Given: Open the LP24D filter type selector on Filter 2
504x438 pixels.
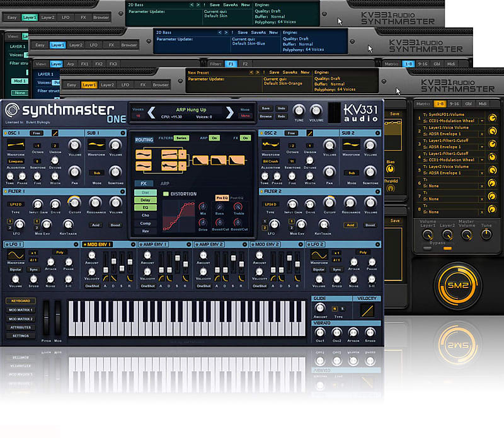Looking at the screenshot, I should pos(272,204).
